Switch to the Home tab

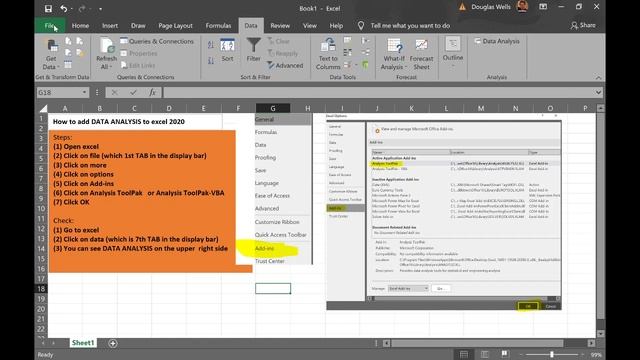point(80,26)
